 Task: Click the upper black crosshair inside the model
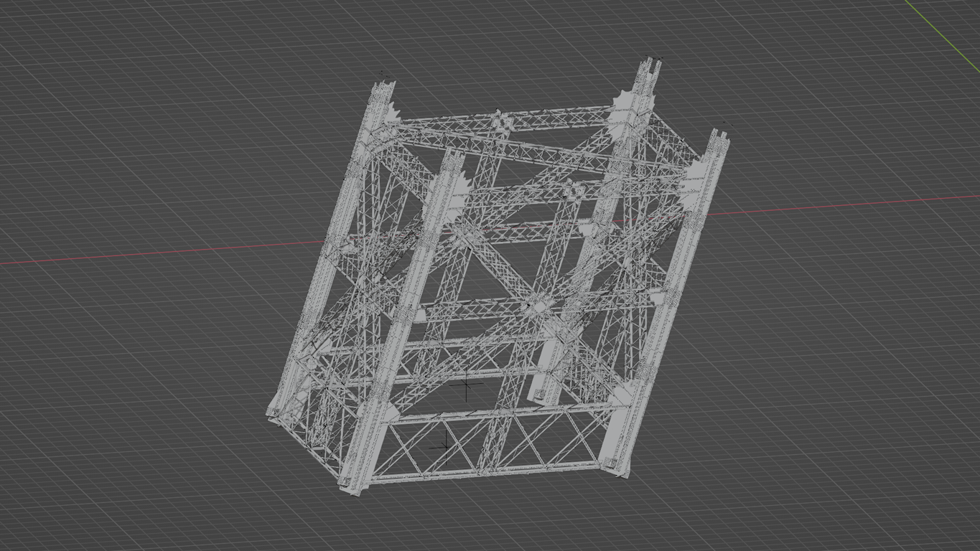click(x=467, y=386)
